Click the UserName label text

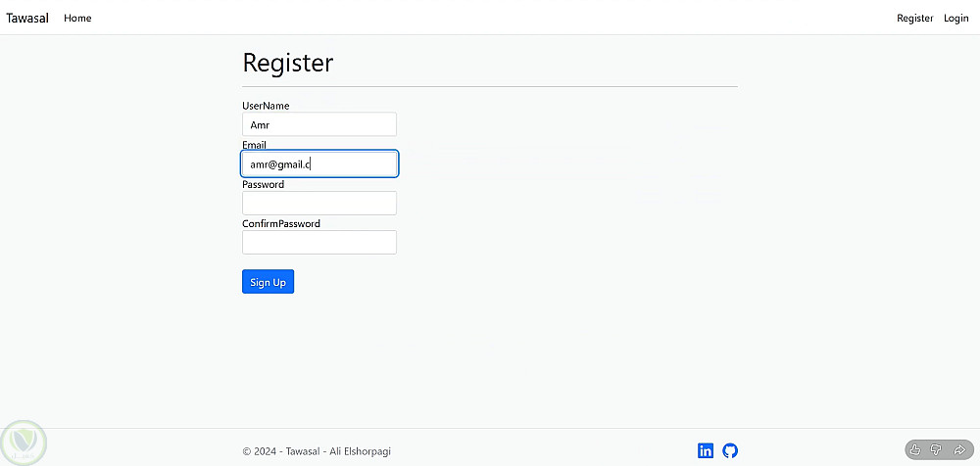266,106
